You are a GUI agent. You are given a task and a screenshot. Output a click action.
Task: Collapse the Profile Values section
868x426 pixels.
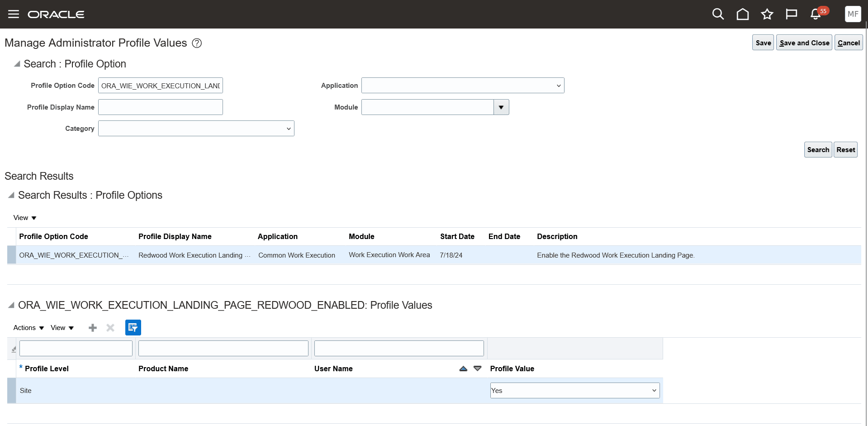(11, 305)
